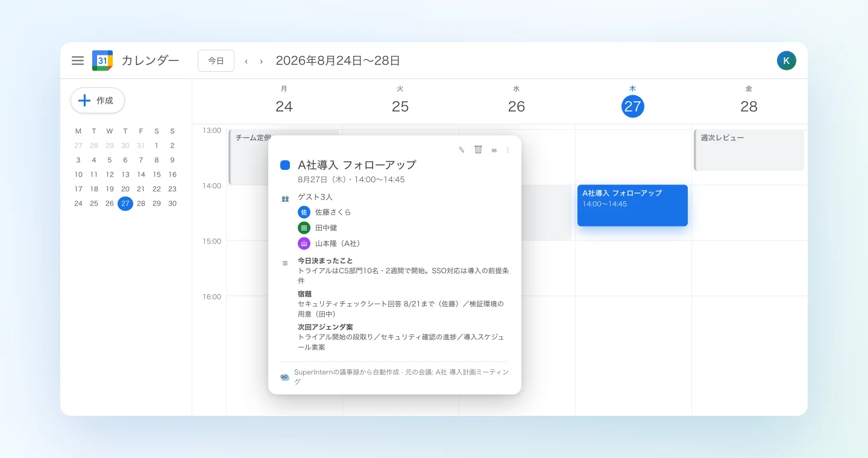Click the 田中健 guest avatar
The image size is (868, 458).
[304, 228]
